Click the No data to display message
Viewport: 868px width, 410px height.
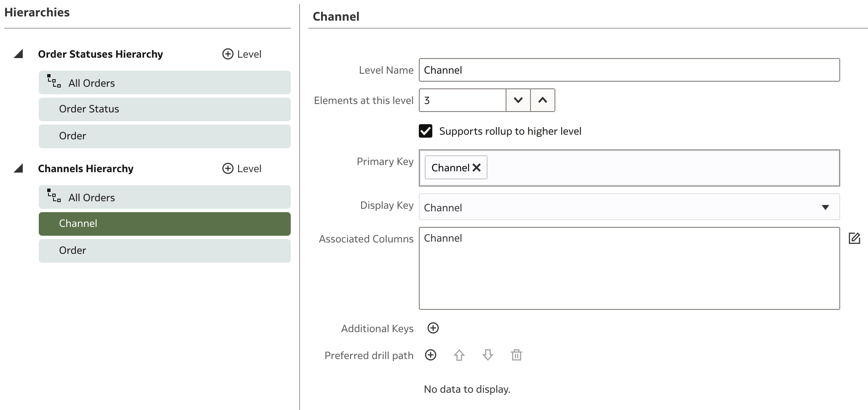click(467, 389)
